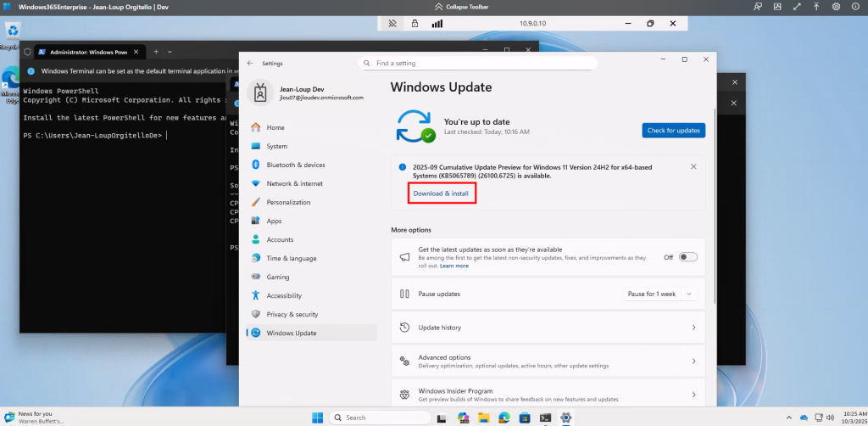Click the Privacy & security shield icon
The image size is (868, 426).
[256, 314]
